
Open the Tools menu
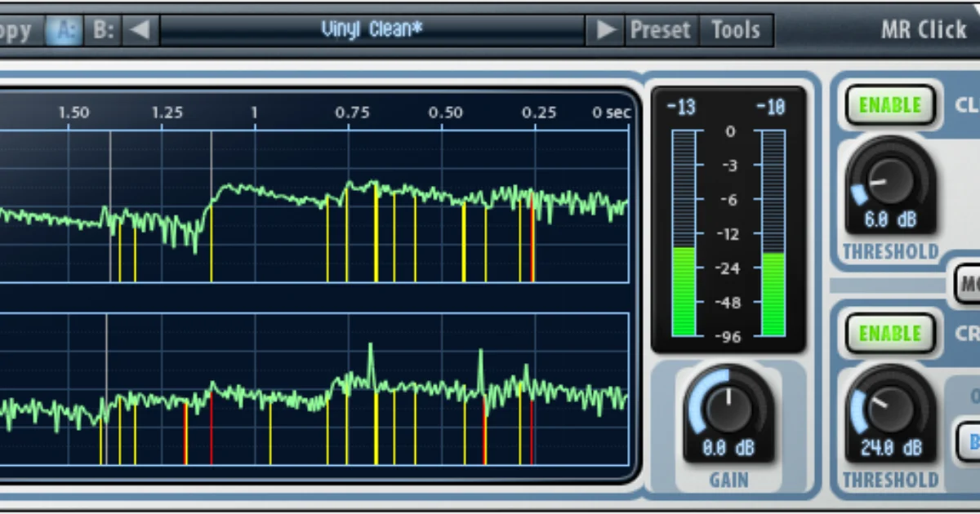(736, 30)
